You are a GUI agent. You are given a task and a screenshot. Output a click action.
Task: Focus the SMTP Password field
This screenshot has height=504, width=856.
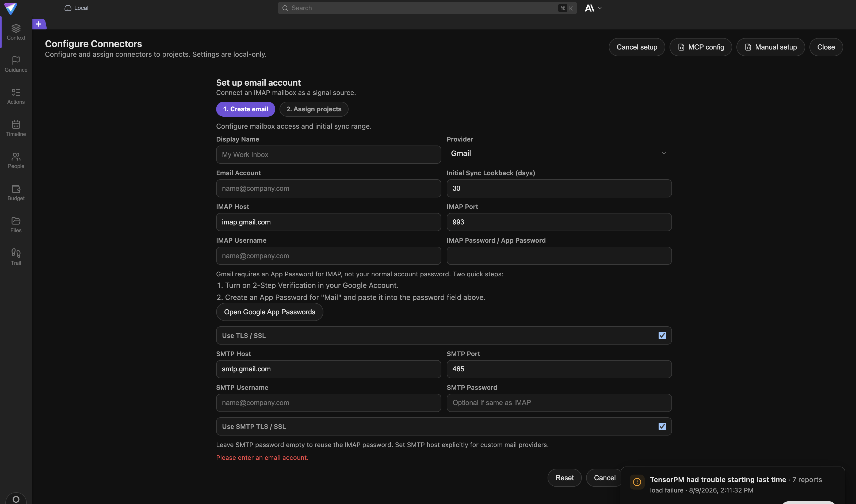coord(559,403)
